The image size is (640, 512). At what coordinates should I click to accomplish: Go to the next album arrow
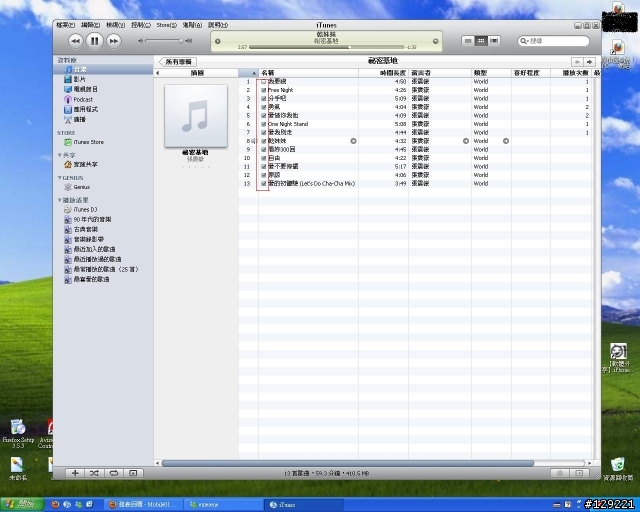coord(589,62)
